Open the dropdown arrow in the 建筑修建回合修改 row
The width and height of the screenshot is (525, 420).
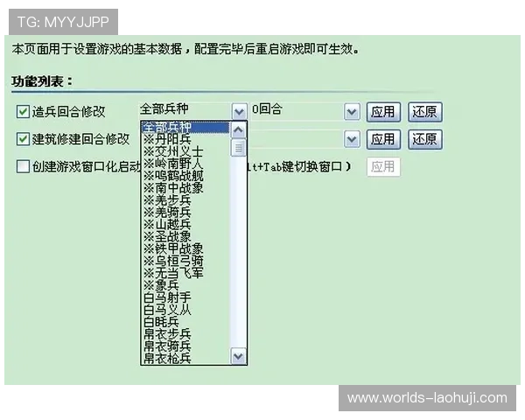tap(352, 139)
